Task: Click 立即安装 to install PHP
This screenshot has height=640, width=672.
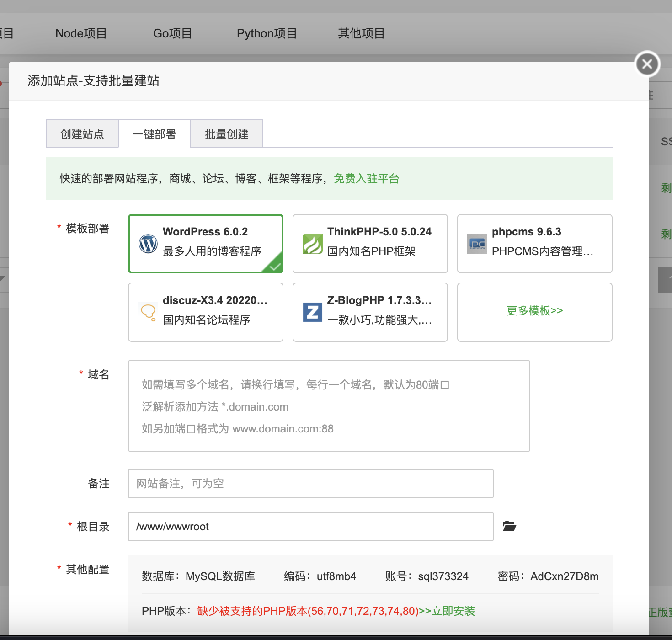Action: tap(453, 611)
